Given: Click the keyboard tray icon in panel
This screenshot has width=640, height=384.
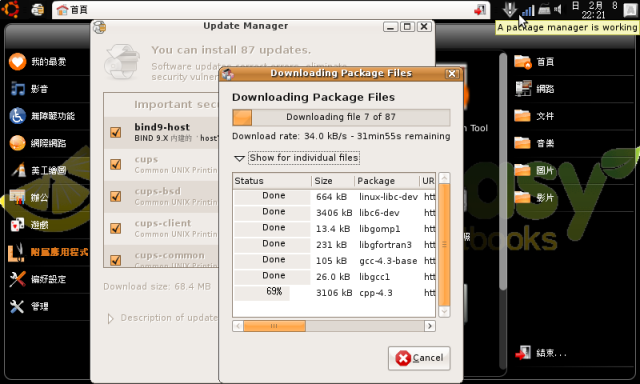Looking at the screenshot, I should [544, 9].
